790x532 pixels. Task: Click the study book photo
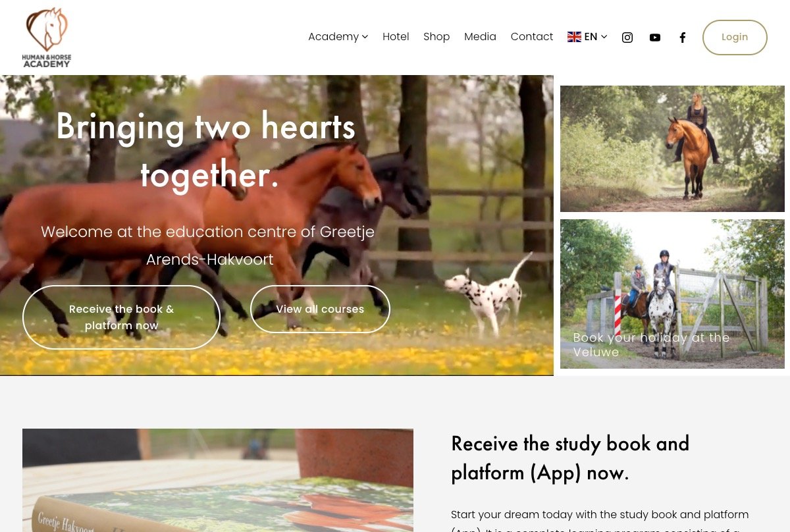(x=218, y=480)
